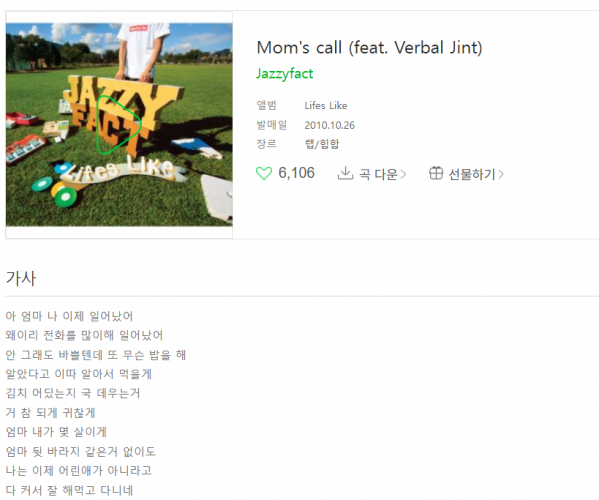Click lyric line 김치 어딨는지 국 데우는거

73,393
